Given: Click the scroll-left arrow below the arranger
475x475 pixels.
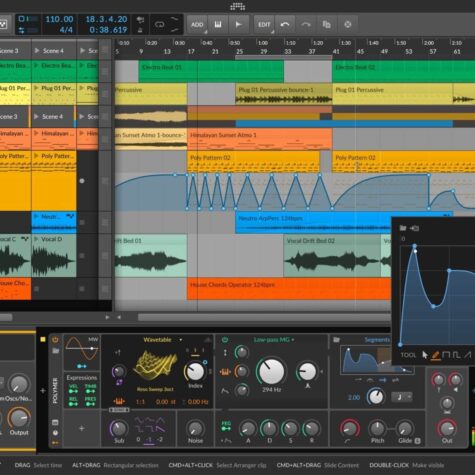Looking at the screenshot, I should click(x=119, y=317).
